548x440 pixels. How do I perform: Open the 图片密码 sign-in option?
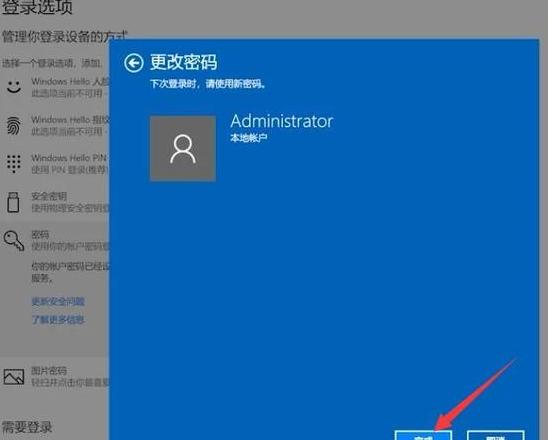(x=55, y=377)
